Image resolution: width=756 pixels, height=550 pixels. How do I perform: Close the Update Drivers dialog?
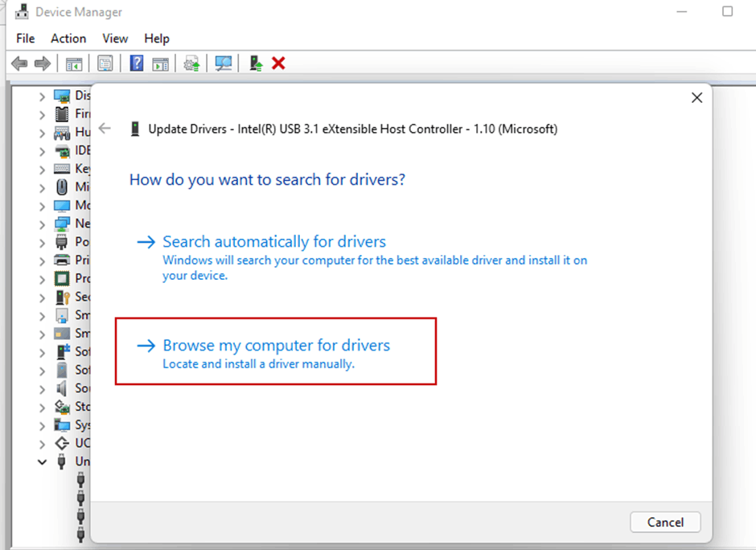click(696, 98)
